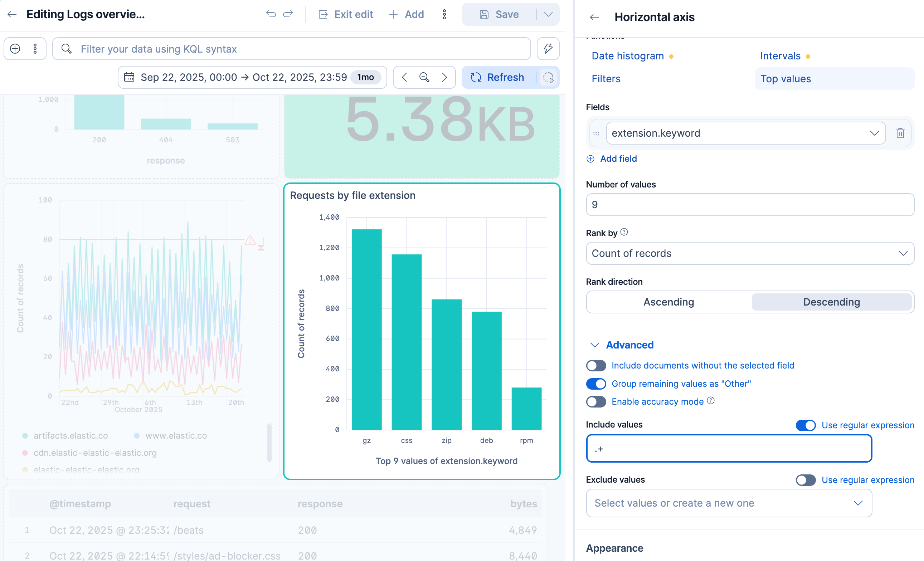Open the Rank by Count of records dropdown
The height and width of the screenshot is (561, 924).
750,254
